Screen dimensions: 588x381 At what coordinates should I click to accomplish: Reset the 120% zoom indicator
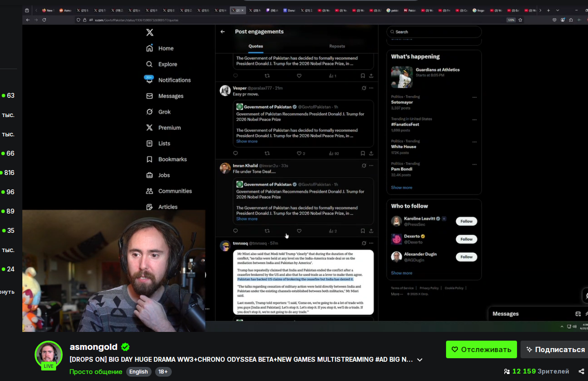pos(511,20)
